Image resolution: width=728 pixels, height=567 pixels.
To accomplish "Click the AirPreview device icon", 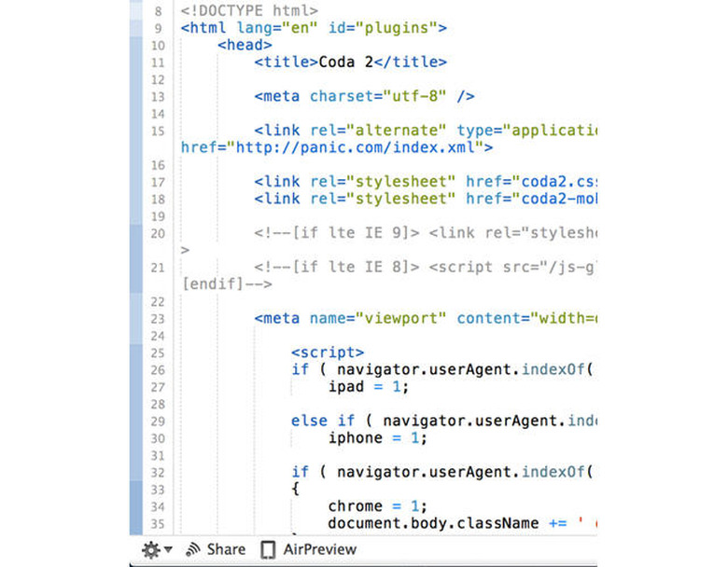I will point(268,550).
